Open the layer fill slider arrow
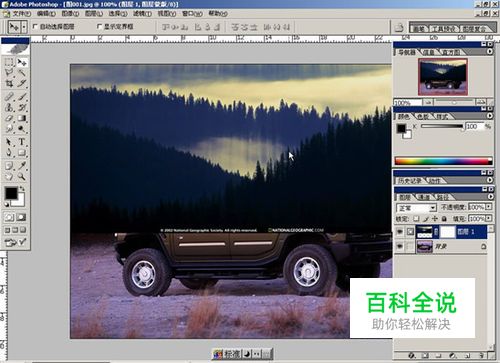Viewport: 500px width, 363px height. click(488, 219)
